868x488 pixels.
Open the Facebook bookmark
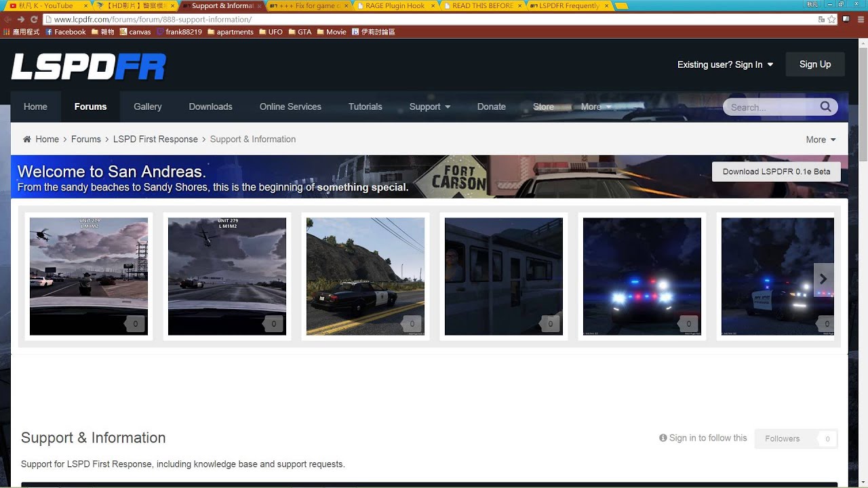pos(65,32)
